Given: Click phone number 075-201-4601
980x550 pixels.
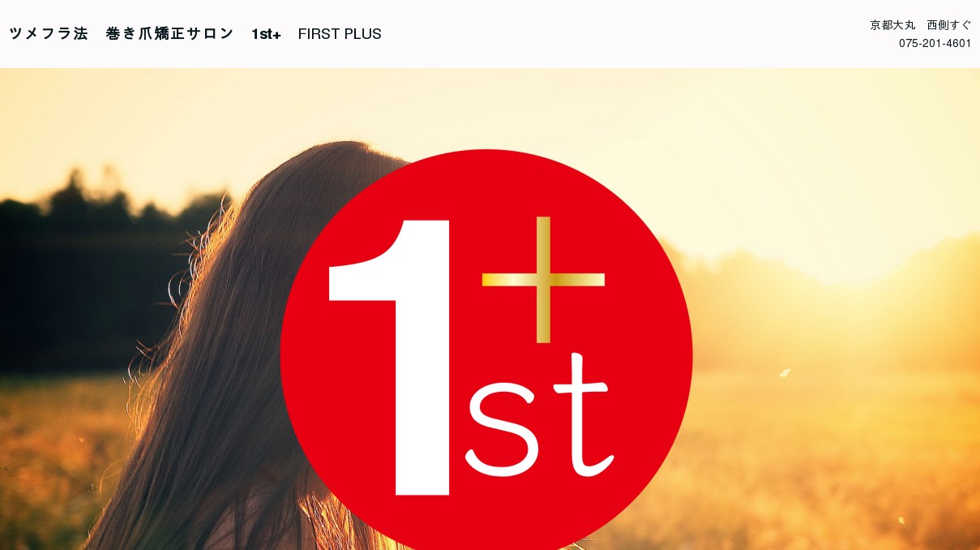Looking at the screenshot, I should (x=935, y=44).
